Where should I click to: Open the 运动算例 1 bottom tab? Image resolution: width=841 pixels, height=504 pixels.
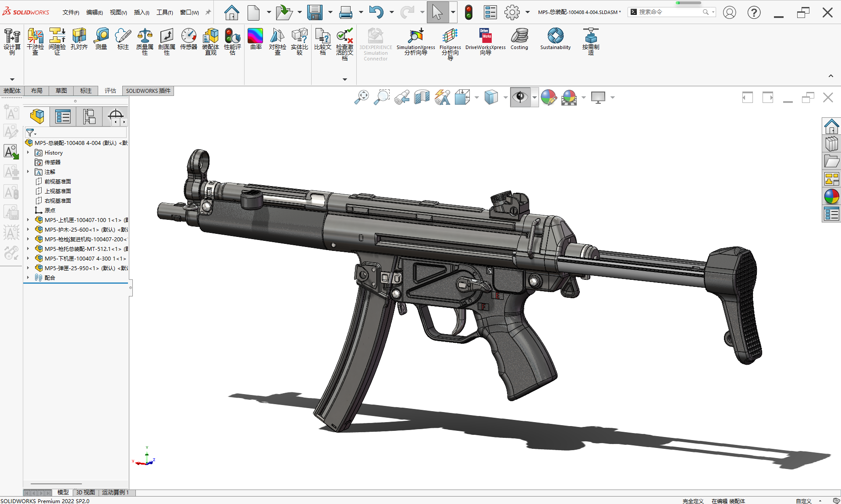click(115, 492)
